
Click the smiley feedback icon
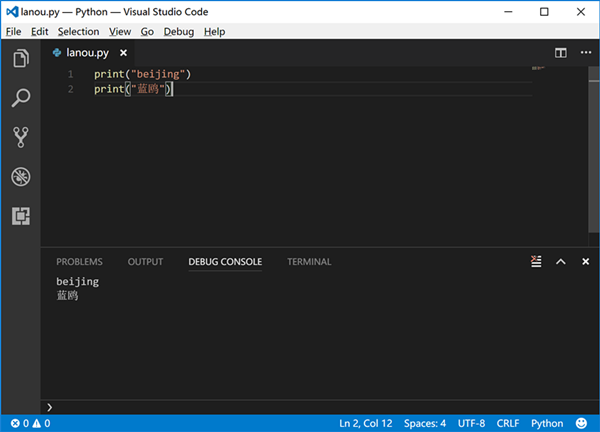tap(582, 423)
